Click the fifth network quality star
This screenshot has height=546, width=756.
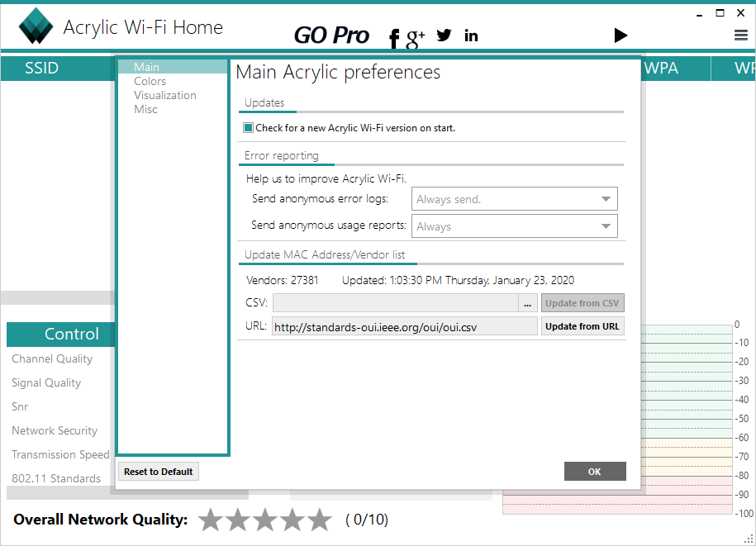pyautogui.click(x=320, y=520)
